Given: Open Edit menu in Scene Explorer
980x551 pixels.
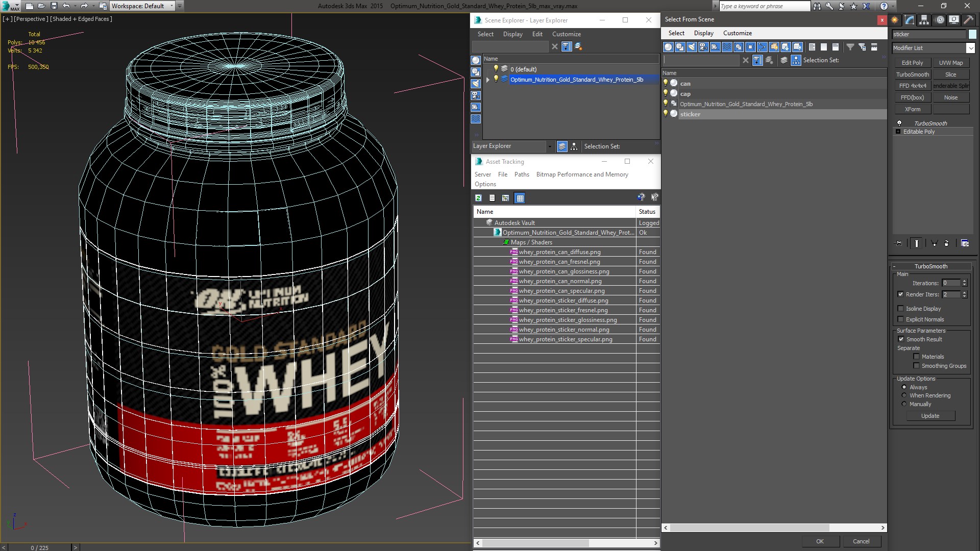Looking at the screenshot, I should point(537,34).
